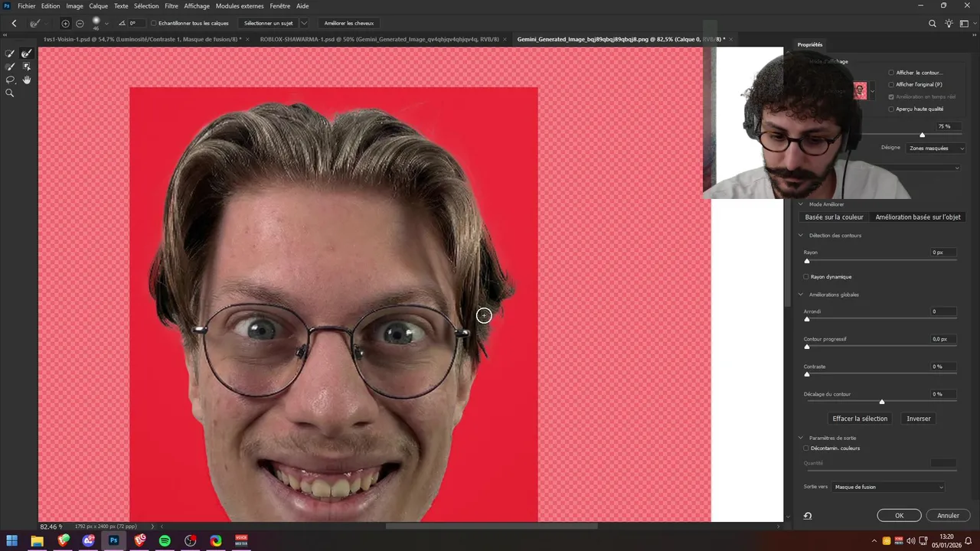This screenshot has width=980, height=551.
Task: Click the Rayon value field
Action: [943, 253]
